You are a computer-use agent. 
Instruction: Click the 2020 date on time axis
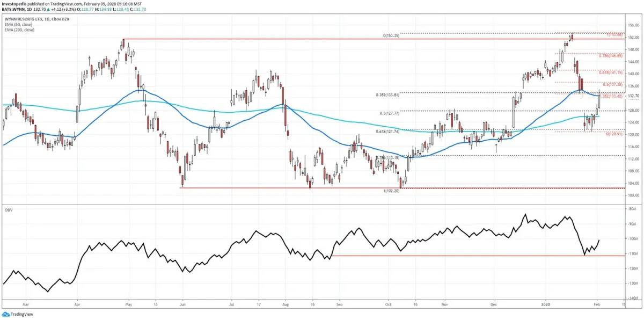546,304
